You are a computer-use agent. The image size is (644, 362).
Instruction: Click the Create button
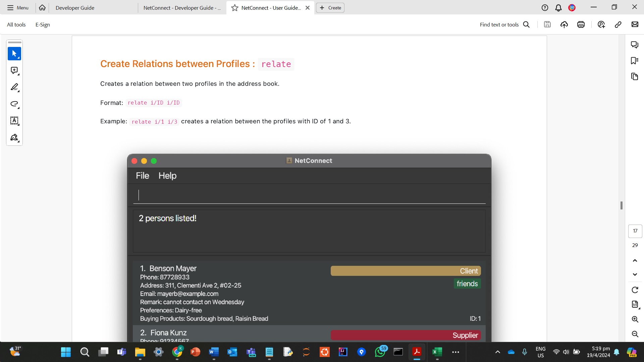click(x=330, y=8)
